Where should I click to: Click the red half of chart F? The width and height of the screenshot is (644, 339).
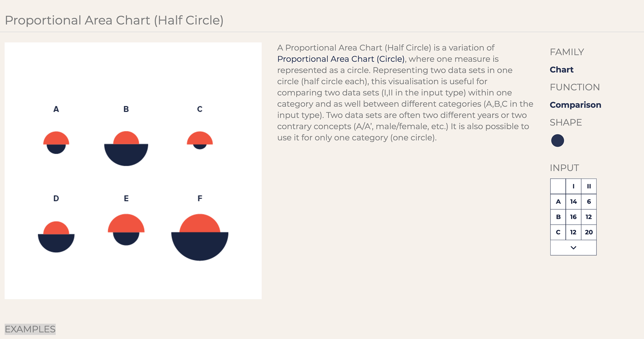tap(200, 224)
